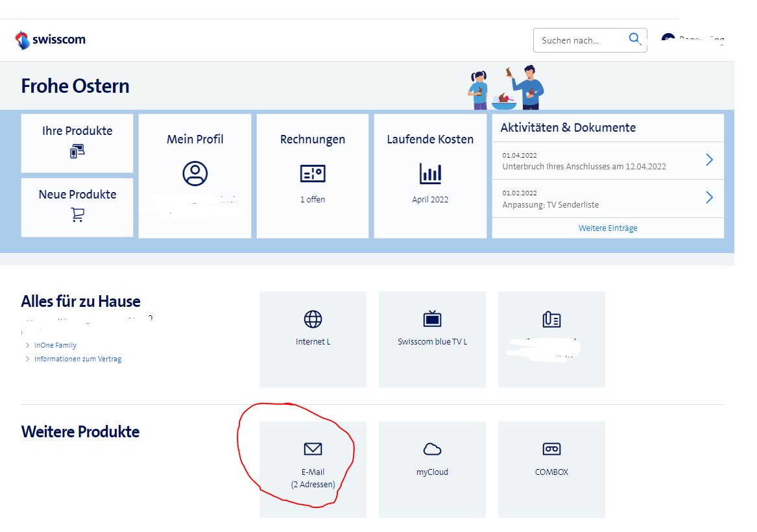The width and height of the screenshot is (757, 532).
Task: Open Informationen zum Vertrag link
Action: tap(77, 359)
